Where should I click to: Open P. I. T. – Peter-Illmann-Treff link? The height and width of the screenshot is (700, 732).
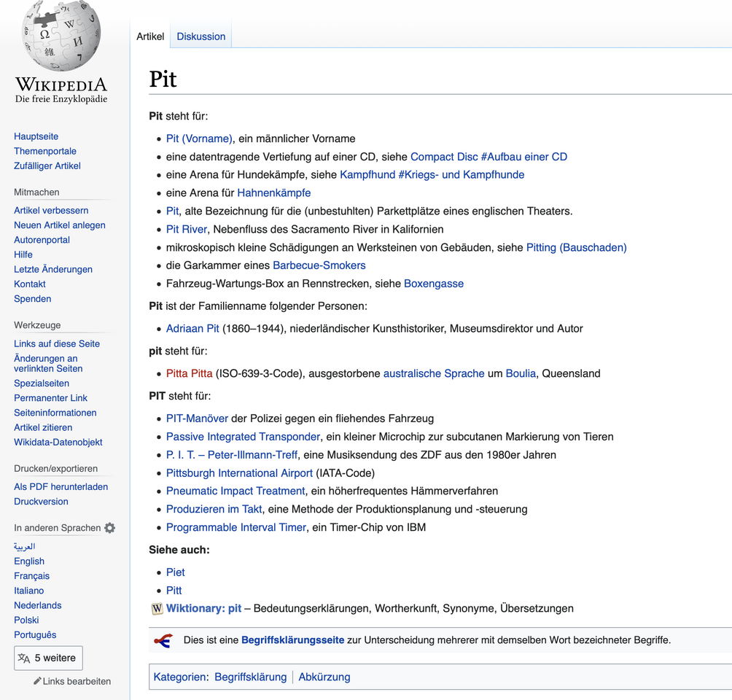(x=232, y=455)
